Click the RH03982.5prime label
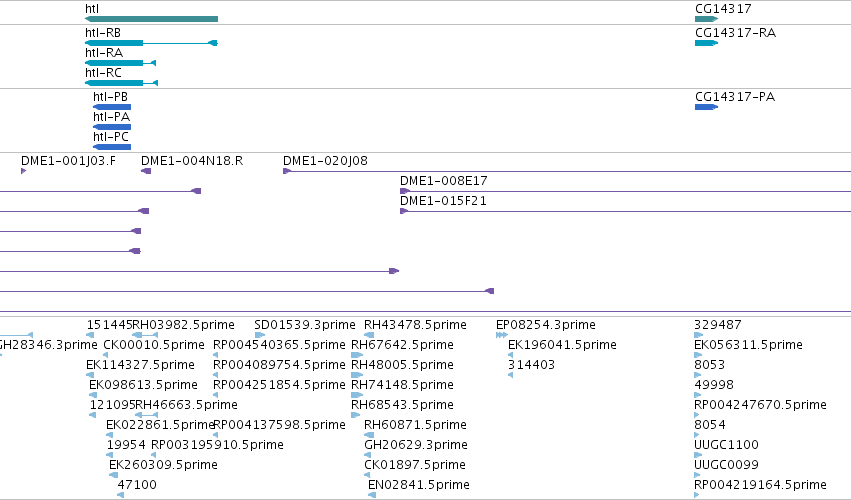The width and height of the screenshot is (851, 500). click(x=183, y=325)
